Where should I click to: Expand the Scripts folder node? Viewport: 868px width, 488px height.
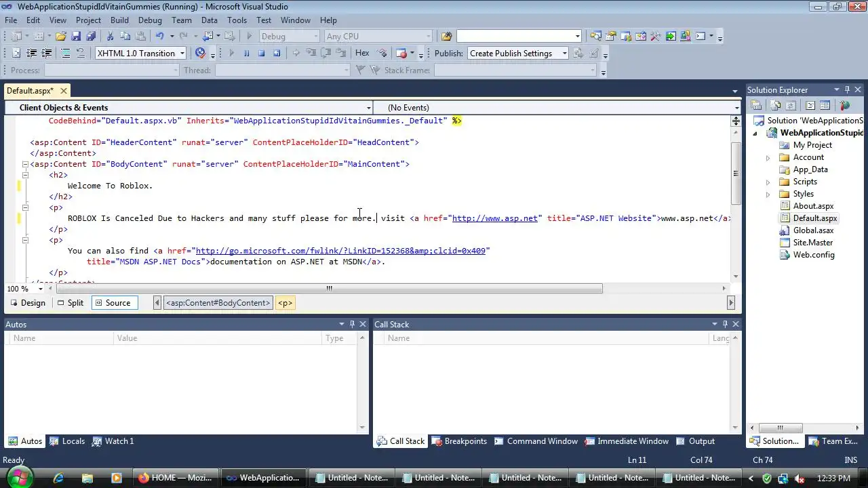coord(768,182)
